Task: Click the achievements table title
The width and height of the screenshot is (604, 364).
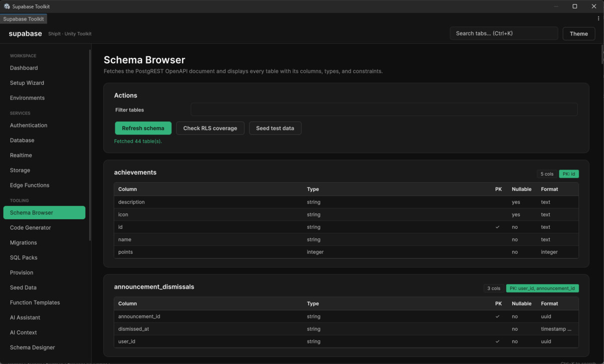Action: pyautogui.click(x=135, y=172)
